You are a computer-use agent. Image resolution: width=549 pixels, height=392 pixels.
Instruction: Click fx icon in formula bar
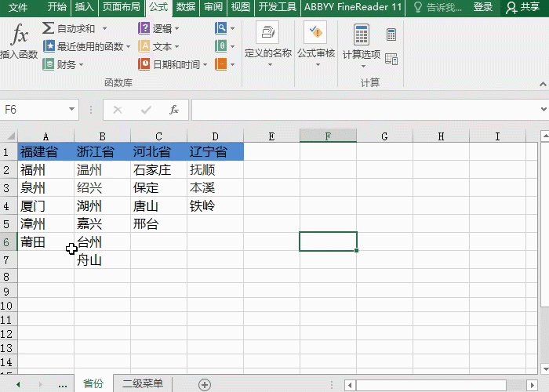point(174,110)
